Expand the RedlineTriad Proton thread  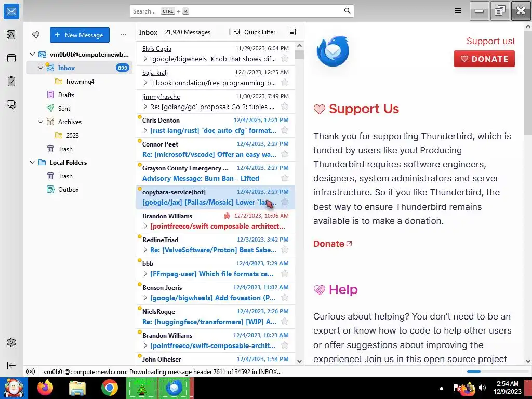point(145,250)
